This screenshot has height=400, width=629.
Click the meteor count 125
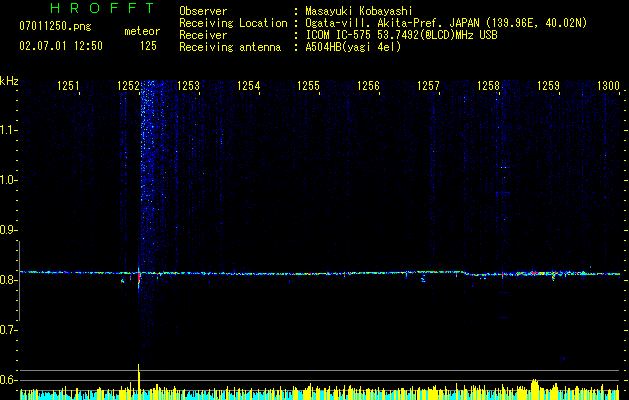pyautogui.click(x=148, y=46)
